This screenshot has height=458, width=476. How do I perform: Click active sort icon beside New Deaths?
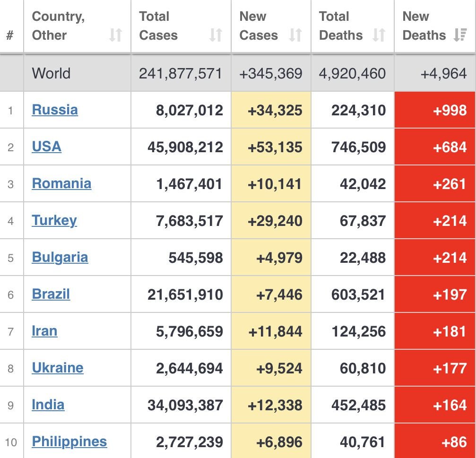(x=459, y=35)
